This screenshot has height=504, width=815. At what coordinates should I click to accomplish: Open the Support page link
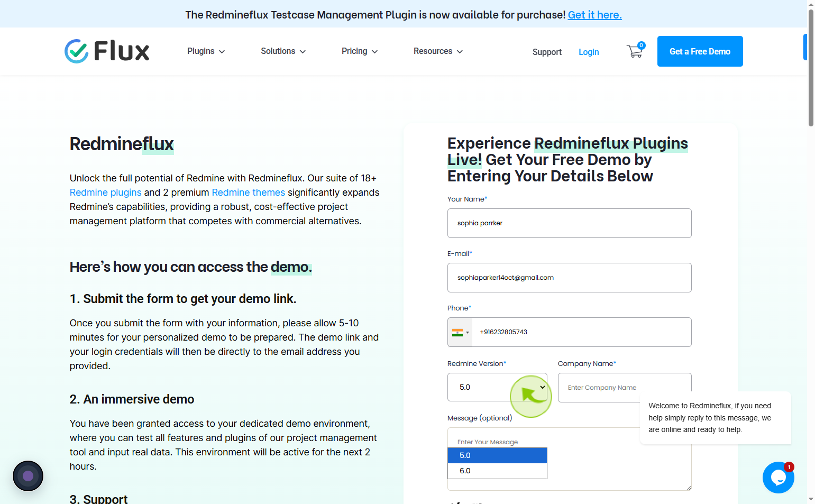click(x=547, y=52)
